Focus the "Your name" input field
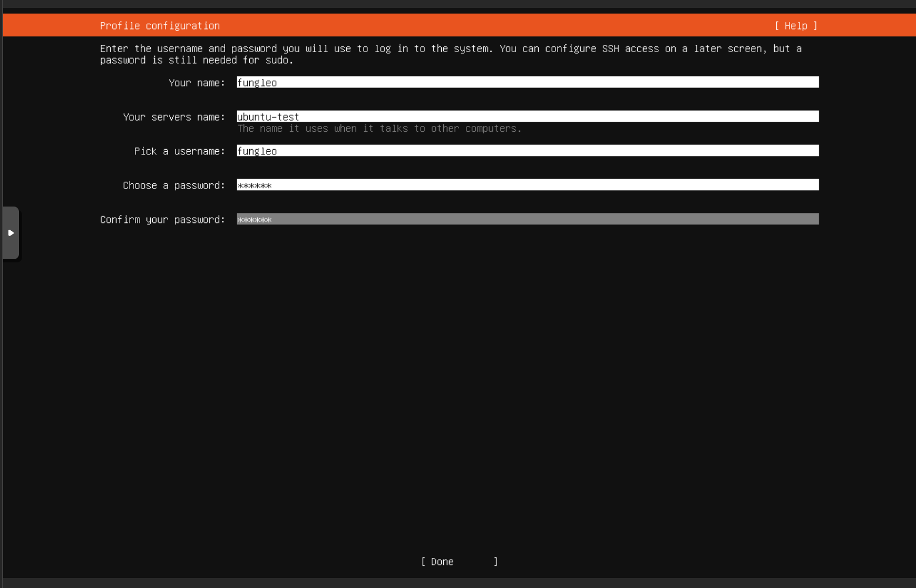Screen dimensions: 916x588 pos(528,82)
